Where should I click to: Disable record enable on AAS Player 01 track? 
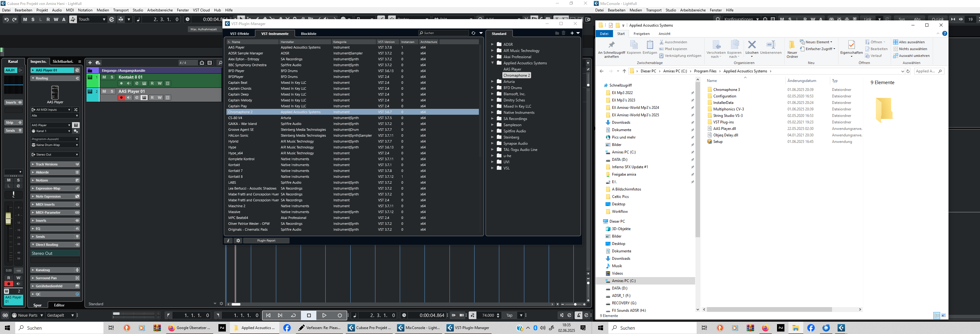click(x=121, y=98)
